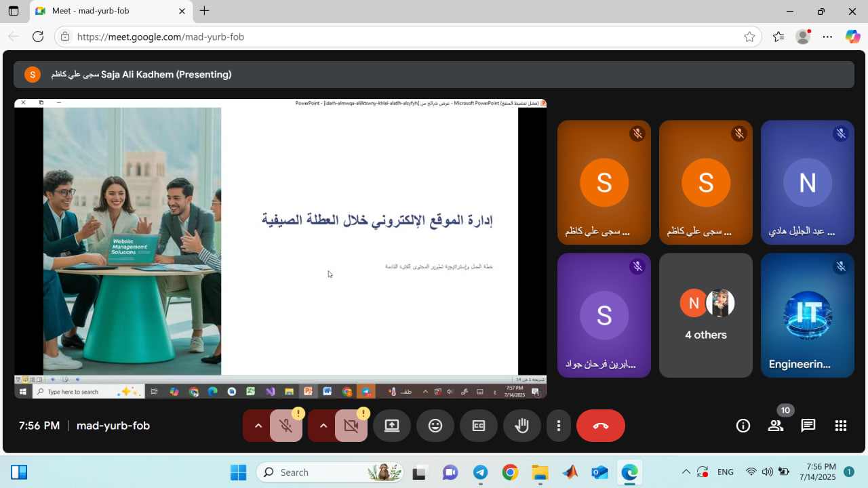Turn on the camera in Meet controls
The height and width of the screenshot is (488, 868).
click(x=351, y=426)
